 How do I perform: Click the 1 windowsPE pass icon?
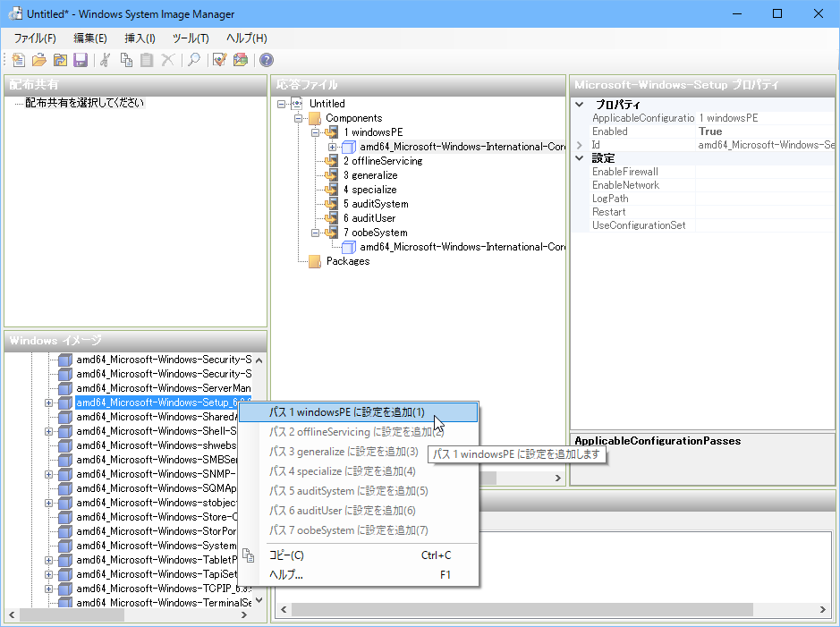coord(332,132)
